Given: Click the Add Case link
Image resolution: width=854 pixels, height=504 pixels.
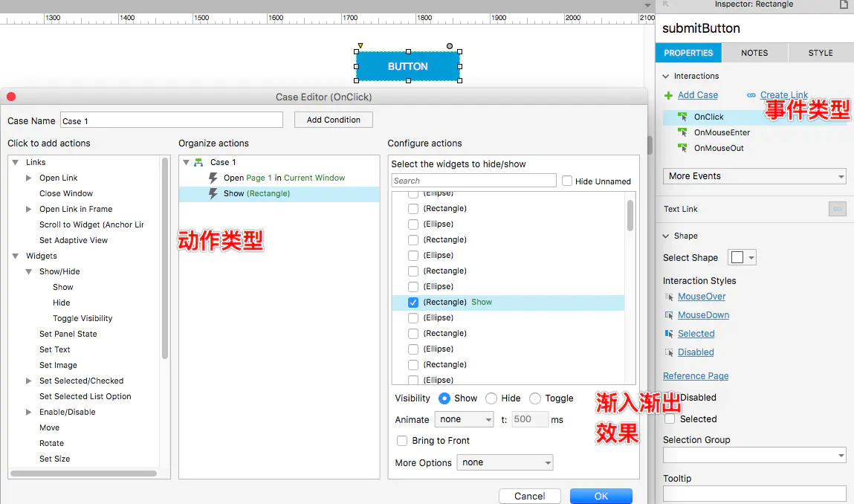Looking at the screenshot, I should pos(698,95).
